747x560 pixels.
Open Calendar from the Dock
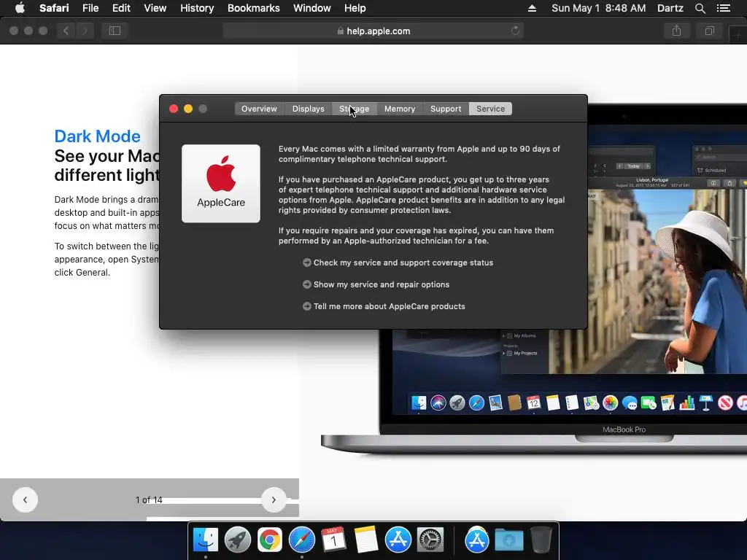(x=333, y=540)
